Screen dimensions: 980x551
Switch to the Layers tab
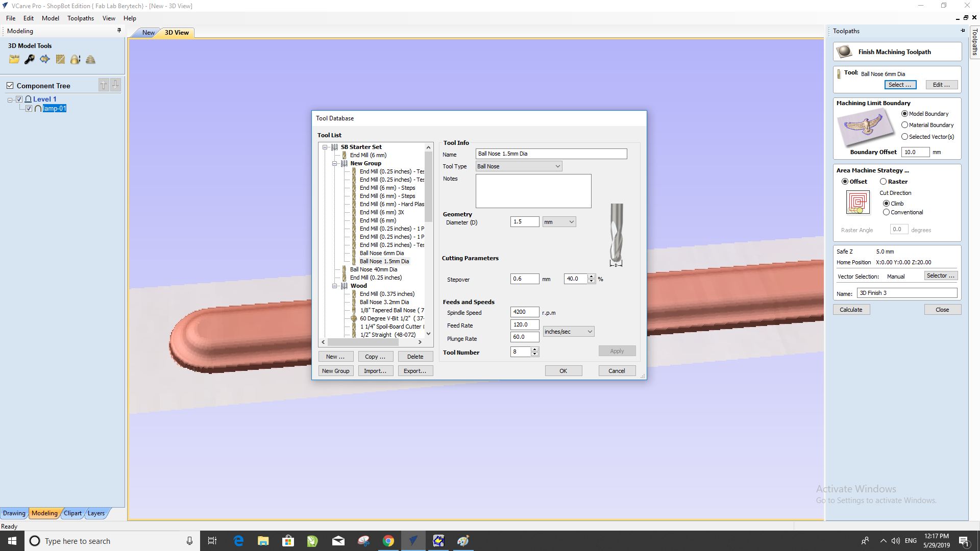pyautogui.click(x=96, y=513)
